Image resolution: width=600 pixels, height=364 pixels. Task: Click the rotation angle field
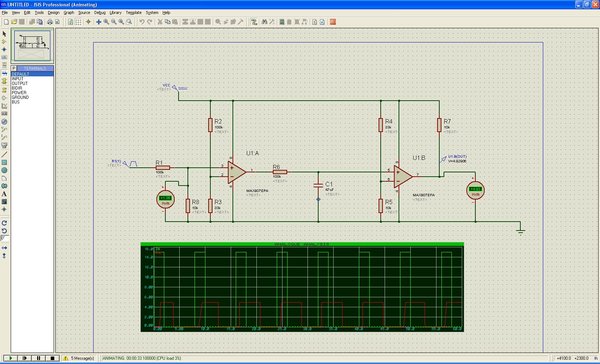pos(5,238)
